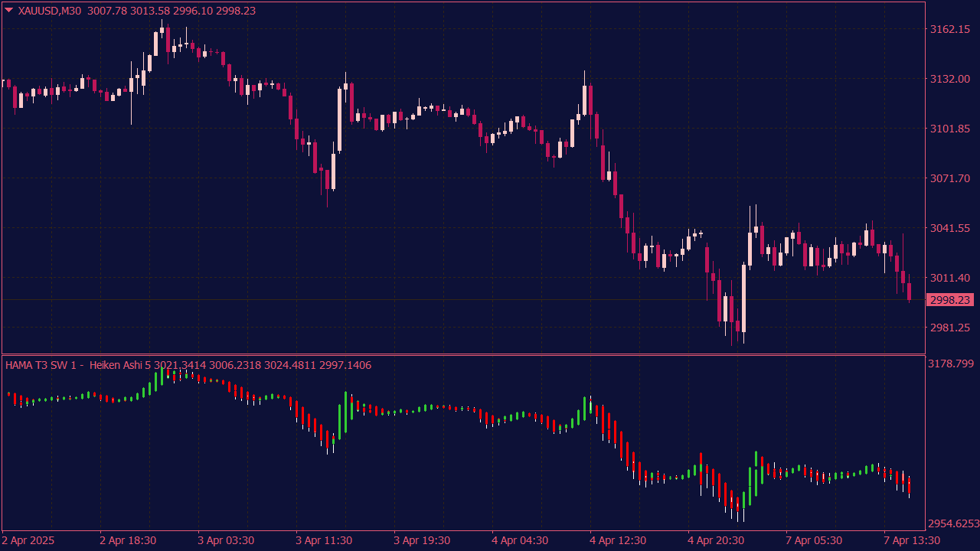This screenshot has width=980, height=551.
Task: Click the current price tag 2998.23
Action: 949,300
